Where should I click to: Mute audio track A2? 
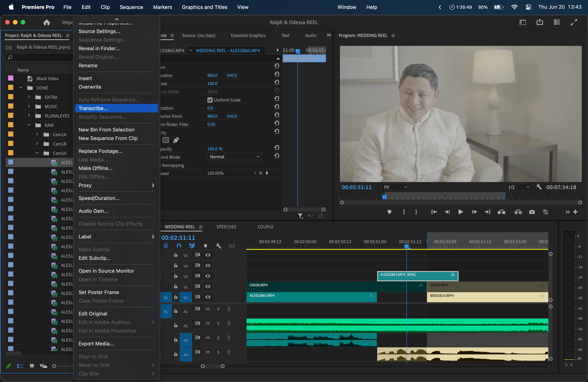point(208,323)
